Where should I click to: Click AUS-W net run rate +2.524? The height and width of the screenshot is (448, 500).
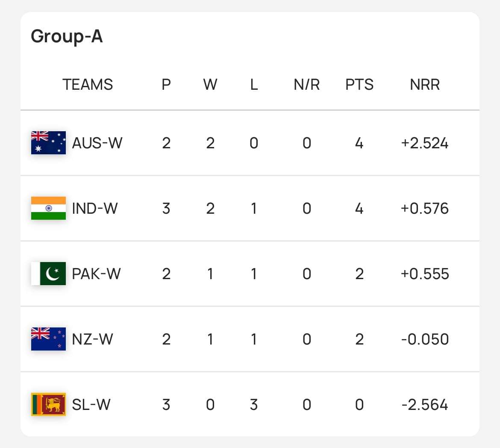pos(424,143)
